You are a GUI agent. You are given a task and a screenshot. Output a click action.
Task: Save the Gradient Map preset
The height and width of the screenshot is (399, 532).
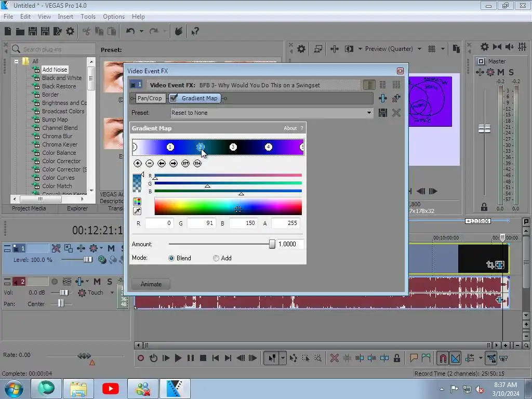383,113
